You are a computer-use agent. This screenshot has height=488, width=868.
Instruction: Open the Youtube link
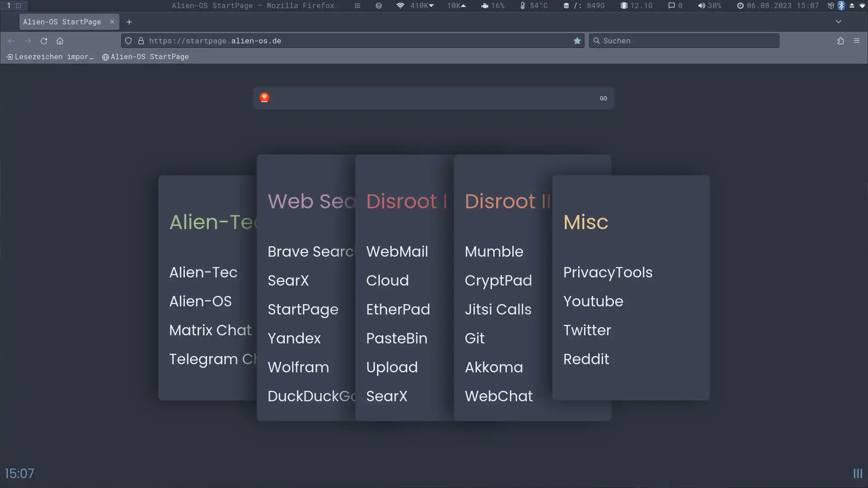(x=593, y=301)
